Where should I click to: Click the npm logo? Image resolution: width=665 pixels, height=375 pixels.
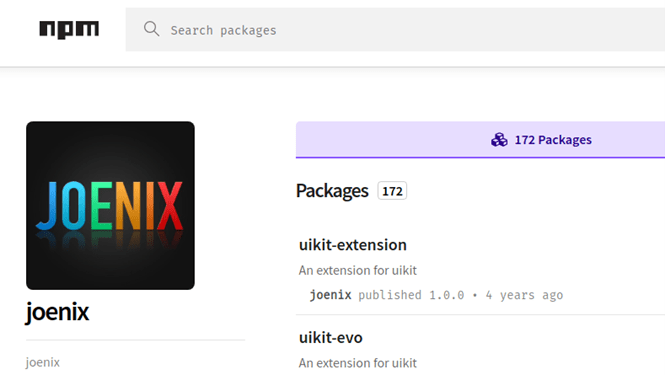pyautogui.click(x=69, y=30)
